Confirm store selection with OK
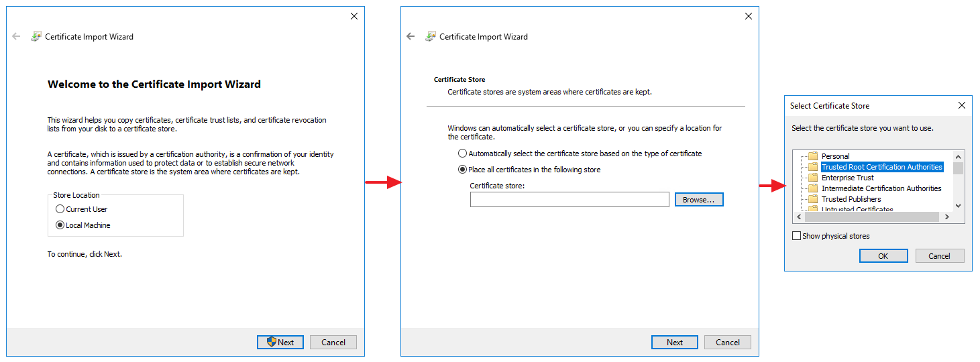This screenshot has width=980, height=362. (883, 256)
